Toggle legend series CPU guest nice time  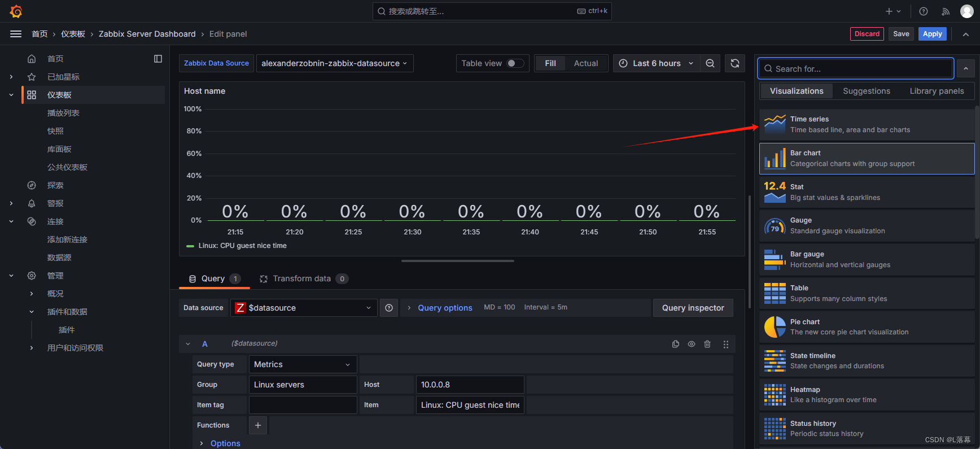click(242, 246)
